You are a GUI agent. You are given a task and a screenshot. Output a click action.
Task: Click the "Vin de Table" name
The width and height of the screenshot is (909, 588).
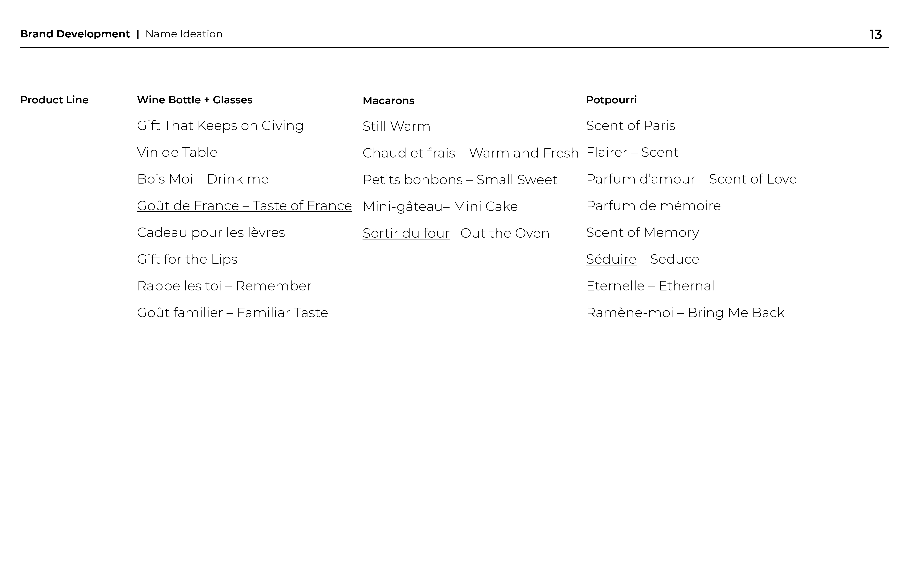[x=177, y=152]
